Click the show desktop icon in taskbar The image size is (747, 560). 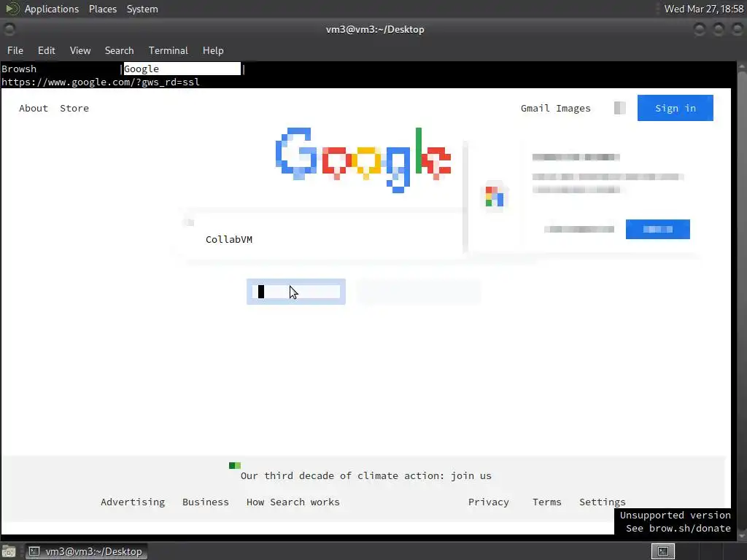click(9, 551)
